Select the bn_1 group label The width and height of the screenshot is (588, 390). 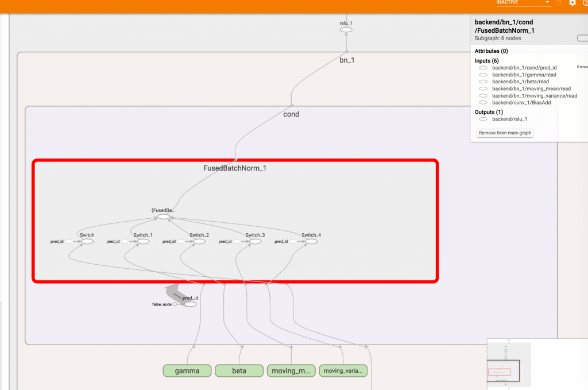[347, 60]
